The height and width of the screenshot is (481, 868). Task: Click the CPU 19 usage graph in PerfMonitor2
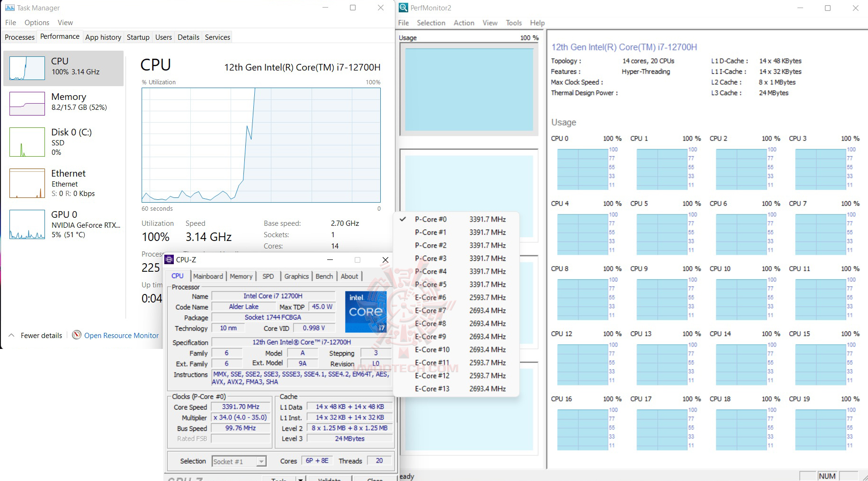[821, 429]
